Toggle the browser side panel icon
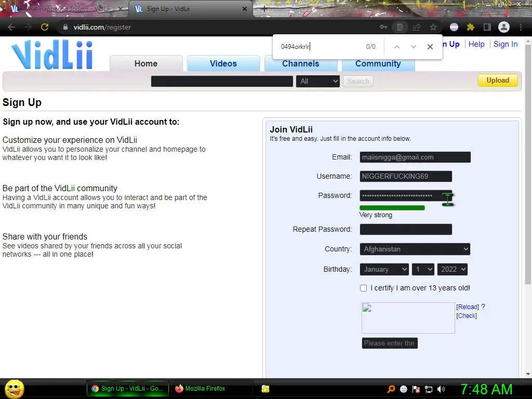This screenshot has height=399, width=532. (487, 27)
